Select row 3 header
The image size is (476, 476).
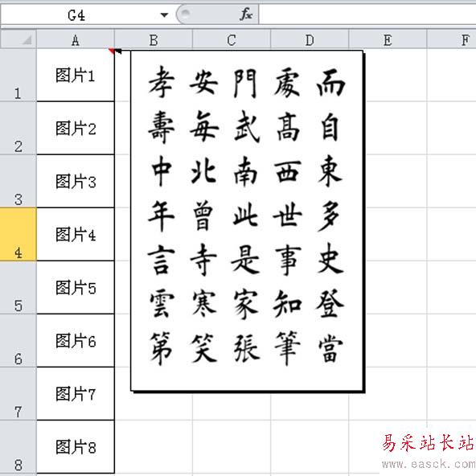click(x=18, y=181)
